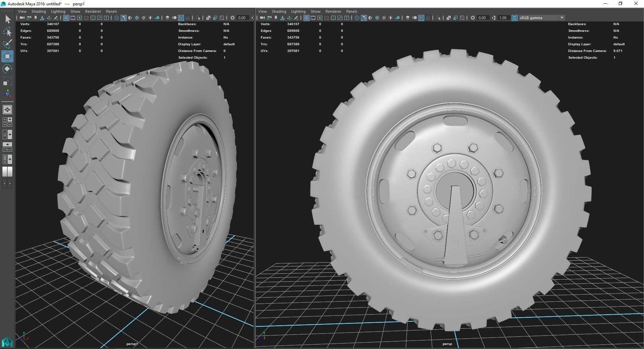This screenshot has width=644, height=349.
Task: Open Shading menu in left viewport
Action: (39, 11)
